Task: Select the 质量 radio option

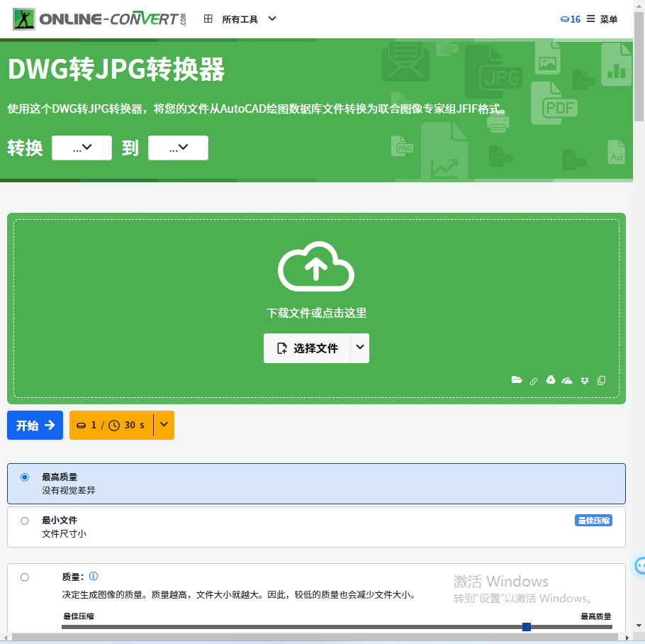Action: click(25, 577)
